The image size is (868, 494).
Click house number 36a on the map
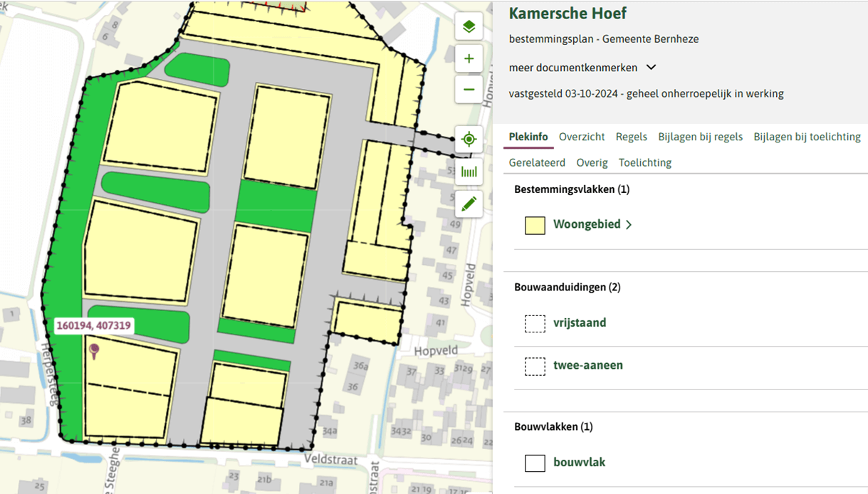(x=361, y=367)
